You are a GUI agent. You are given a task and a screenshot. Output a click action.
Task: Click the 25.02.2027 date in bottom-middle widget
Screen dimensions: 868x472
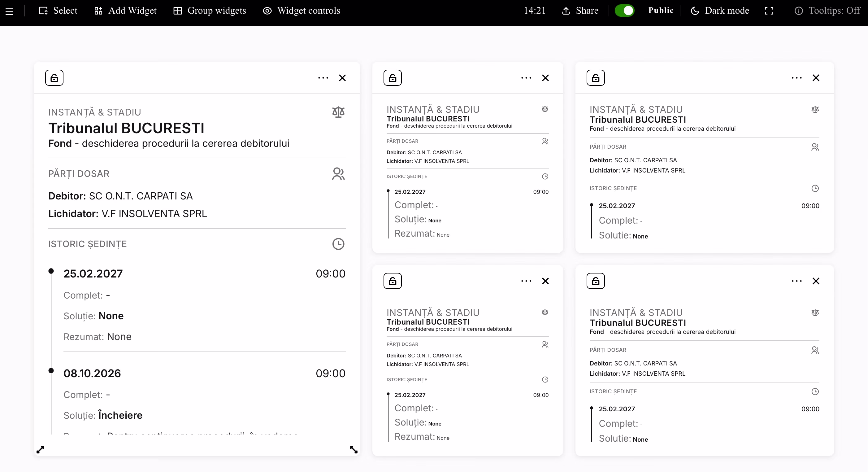[410, 395]
